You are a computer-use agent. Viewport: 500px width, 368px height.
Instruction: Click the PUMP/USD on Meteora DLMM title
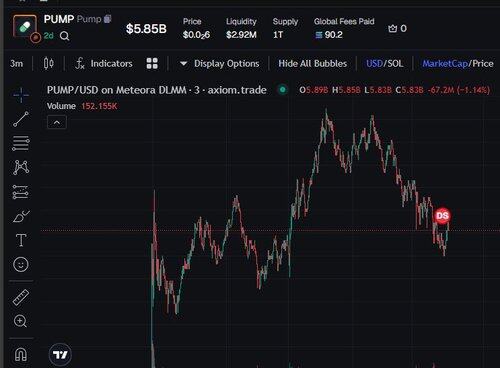pyautogui.click(x=157, y=90)
